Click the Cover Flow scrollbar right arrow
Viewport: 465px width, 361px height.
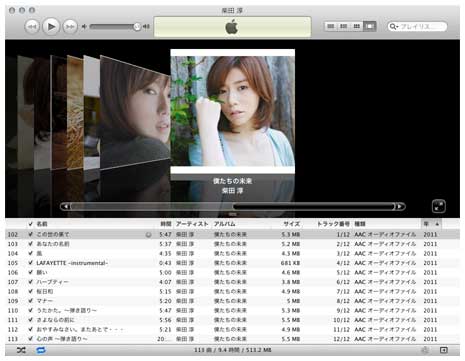click(x=400, y=207)
